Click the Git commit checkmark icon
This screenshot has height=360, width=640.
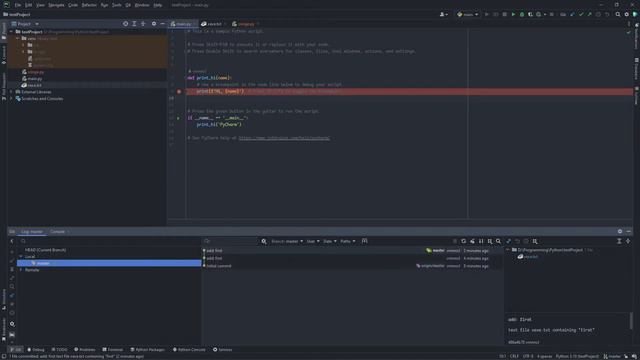coord(581,14)
